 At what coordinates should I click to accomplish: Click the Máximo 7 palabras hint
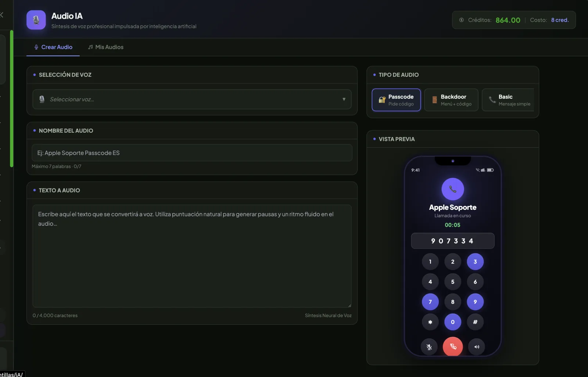point(57,166)
